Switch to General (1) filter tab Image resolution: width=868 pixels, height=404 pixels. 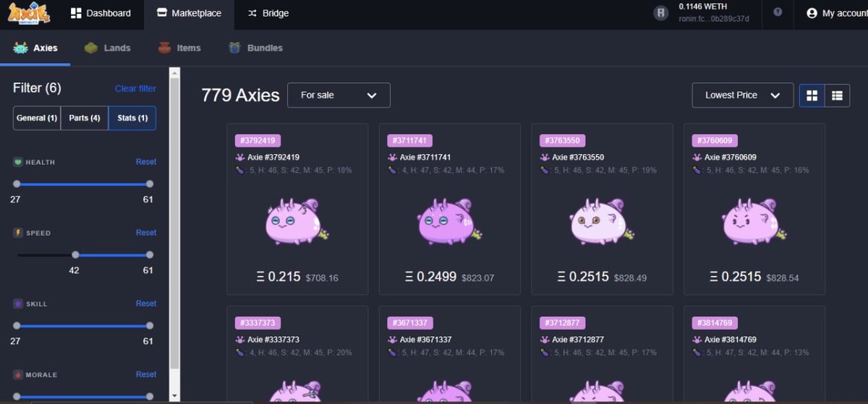coord(37,118)
